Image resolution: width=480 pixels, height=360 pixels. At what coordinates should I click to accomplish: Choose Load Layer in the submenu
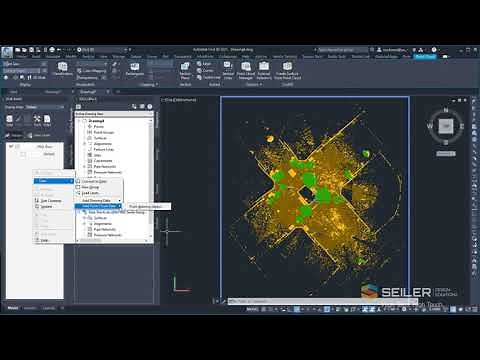coord(99,193)
